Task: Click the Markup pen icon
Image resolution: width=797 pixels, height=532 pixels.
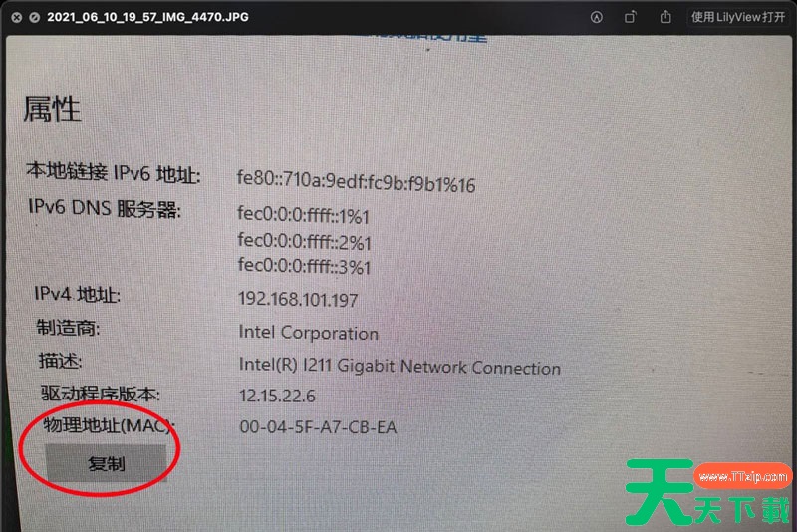Action: 596,17
